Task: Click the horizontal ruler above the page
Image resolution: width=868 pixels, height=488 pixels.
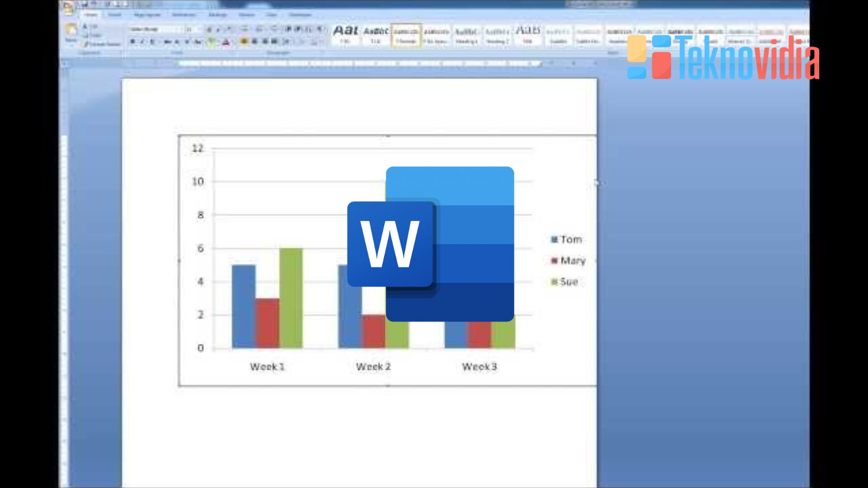Action: [x=359, y=63]
